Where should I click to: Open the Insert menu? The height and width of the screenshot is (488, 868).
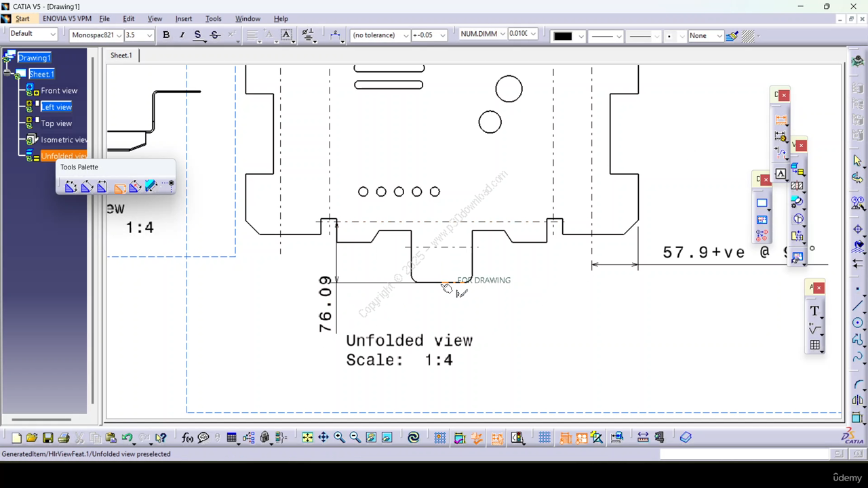[x=183, y=19]
